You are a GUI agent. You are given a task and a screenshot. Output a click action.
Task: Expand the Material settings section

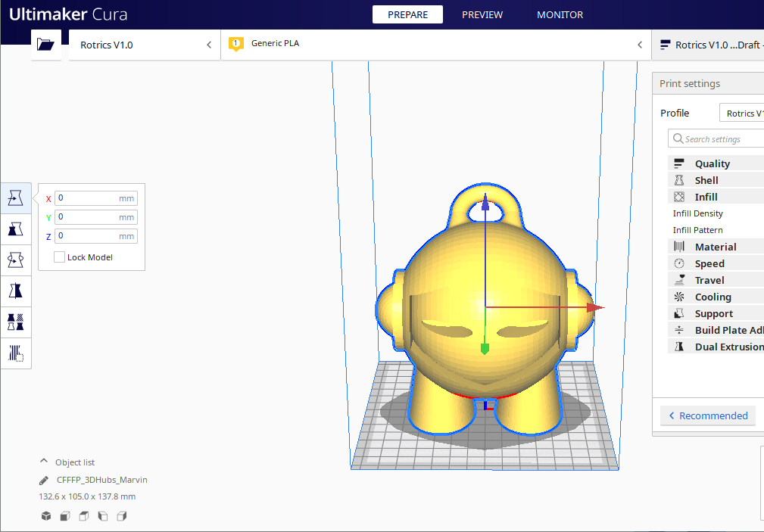[716, 247]
